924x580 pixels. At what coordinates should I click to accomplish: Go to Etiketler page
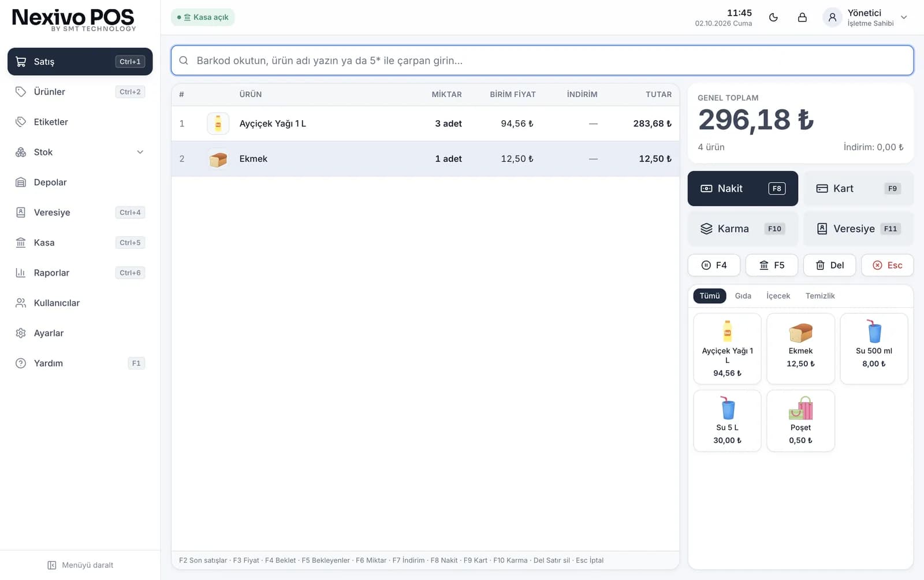80,122
